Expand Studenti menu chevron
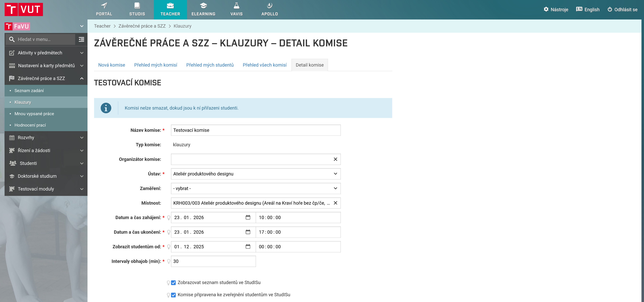The image size is (644, 302). [82, 163]
